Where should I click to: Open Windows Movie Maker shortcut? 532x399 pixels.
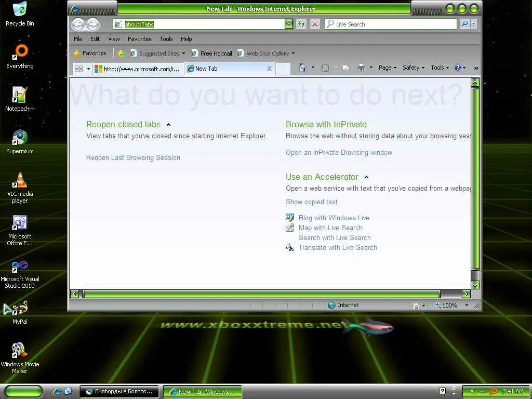20,358
